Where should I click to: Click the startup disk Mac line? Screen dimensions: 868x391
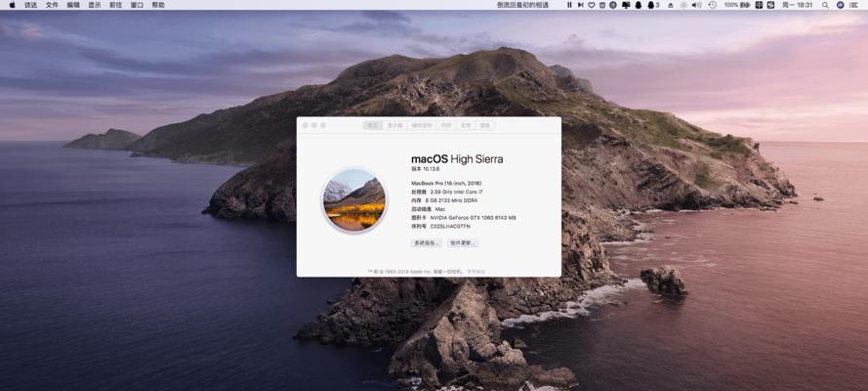point(428,209)
